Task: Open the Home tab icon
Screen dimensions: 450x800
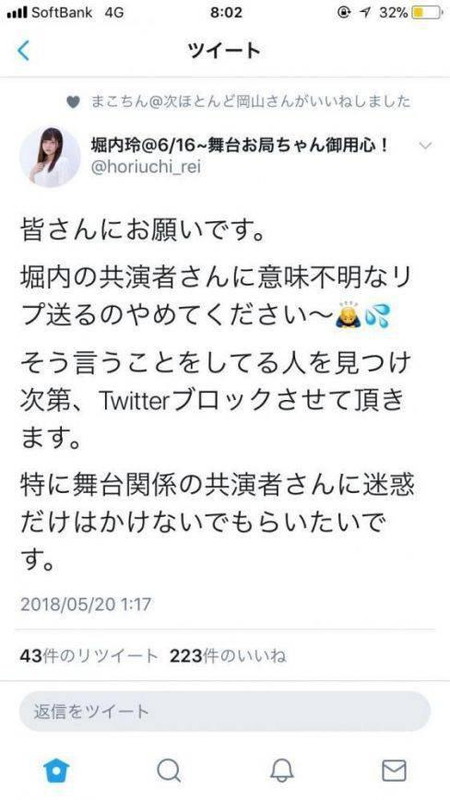Action: point(56,770)
